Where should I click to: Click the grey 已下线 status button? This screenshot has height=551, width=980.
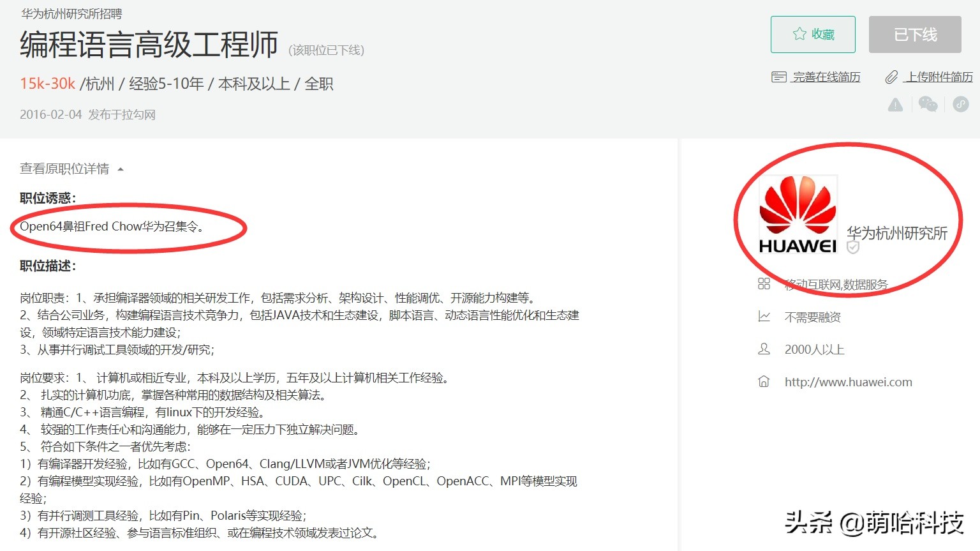pos(915,35)
